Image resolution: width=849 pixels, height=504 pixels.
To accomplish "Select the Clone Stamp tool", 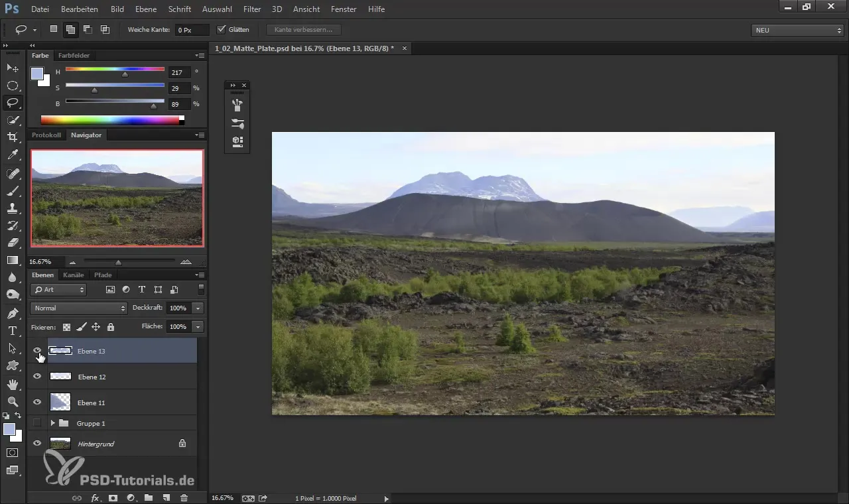I will pos(13,208).
